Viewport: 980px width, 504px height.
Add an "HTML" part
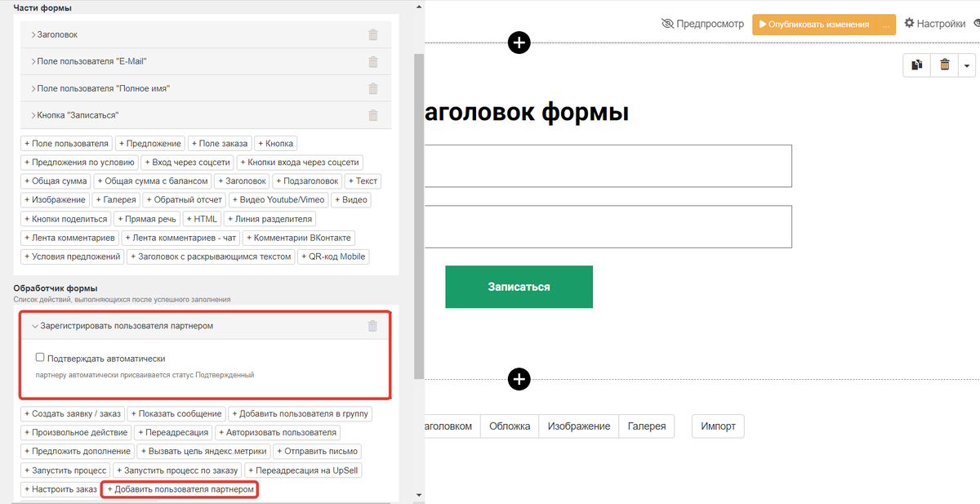coord(202,219)
